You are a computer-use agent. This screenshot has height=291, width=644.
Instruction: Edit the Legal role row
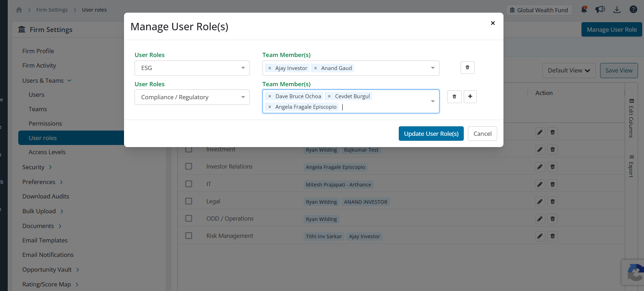(540, 202)
